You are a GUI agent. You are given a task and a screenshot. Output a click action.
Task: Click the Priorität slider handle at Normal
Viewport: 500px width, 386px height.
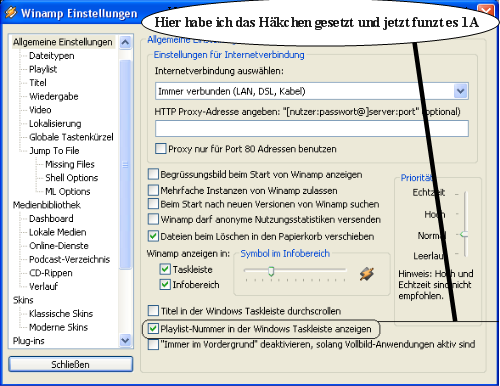tap(464, 235)
